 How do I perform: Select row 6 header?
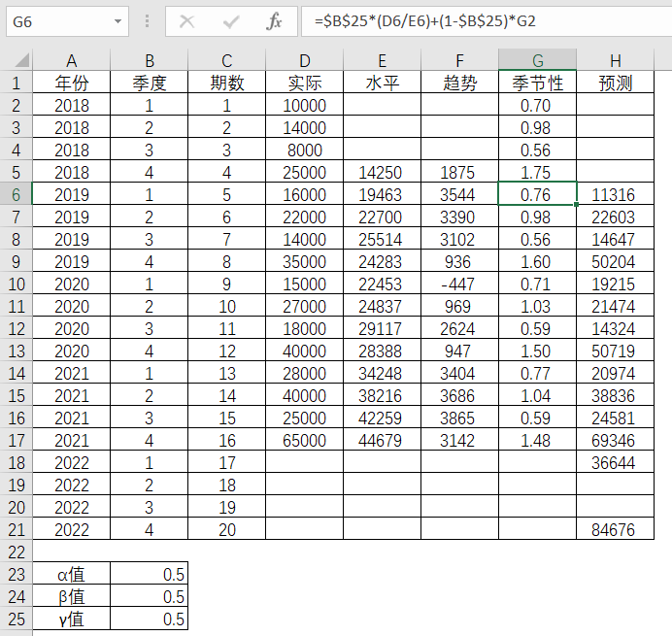tap(16, 194)
